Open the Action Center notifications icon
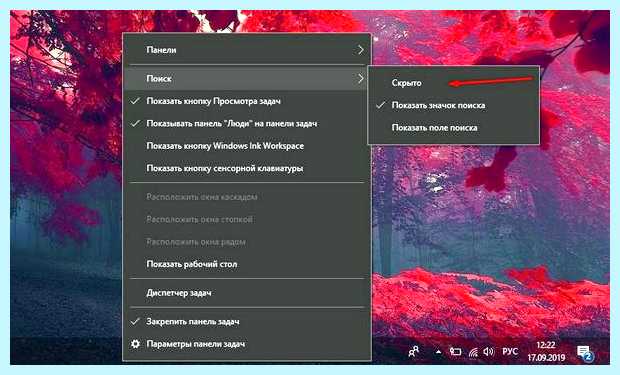 point(585,352)
